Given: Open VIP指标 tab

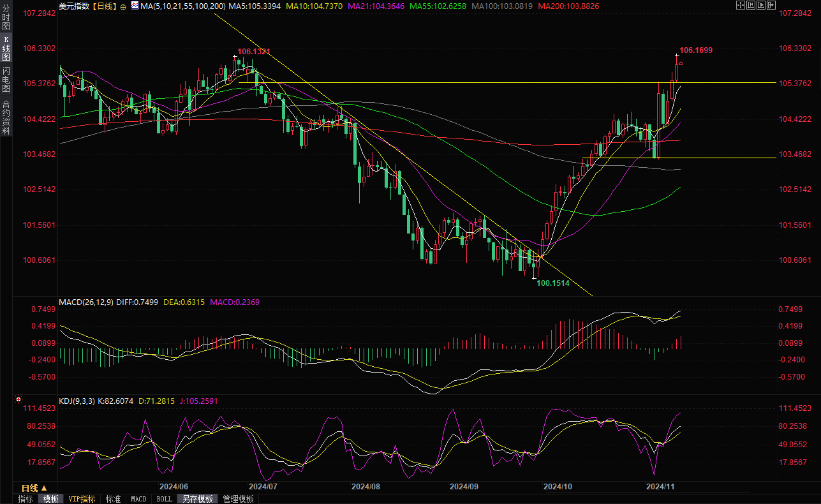Looking at the screenshot, I should click(82, 499).
